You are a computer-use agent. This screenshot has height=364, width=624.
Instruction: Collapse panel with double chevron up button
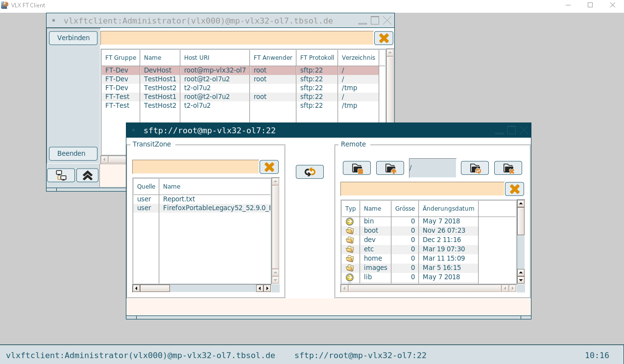coord(88,175)
